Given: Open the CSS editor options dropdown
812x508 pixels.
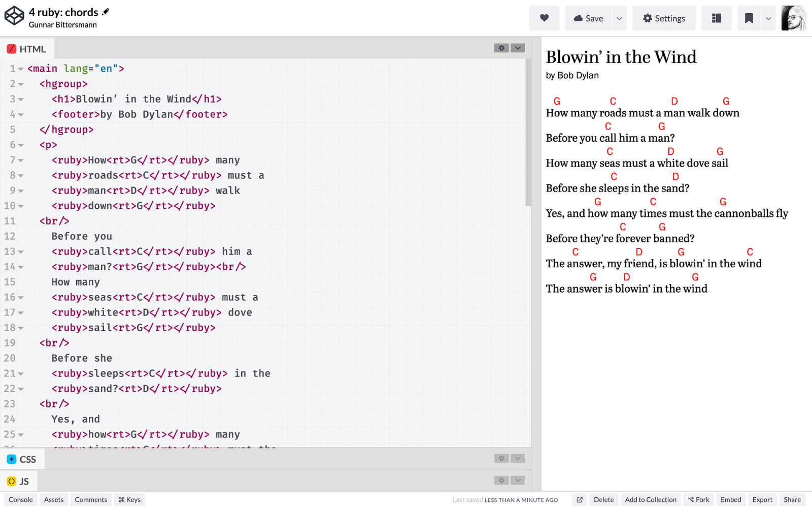Looking at the screenshot, I should click(518, 458).
